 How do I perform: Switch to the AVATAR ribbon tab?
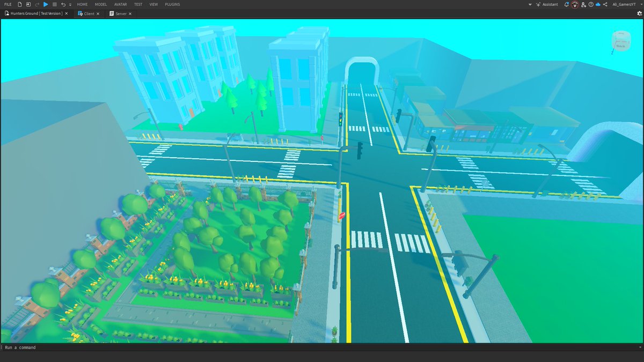click(x=121, y=4)
